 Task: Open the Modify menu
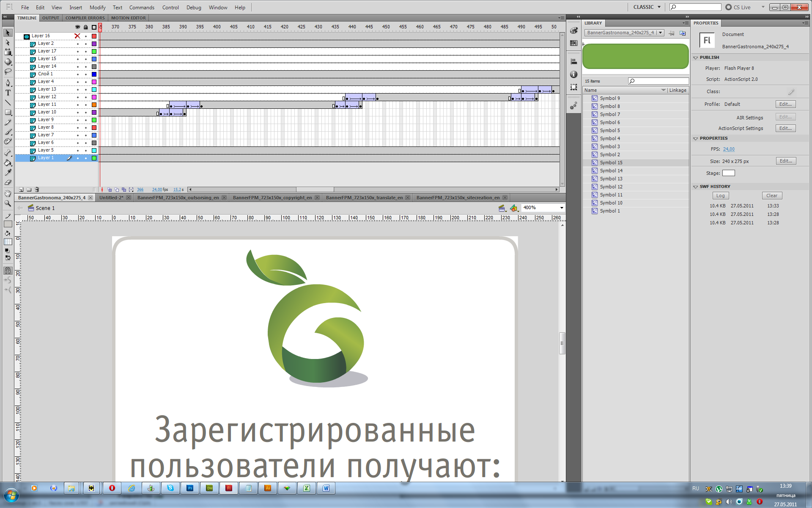97,7
